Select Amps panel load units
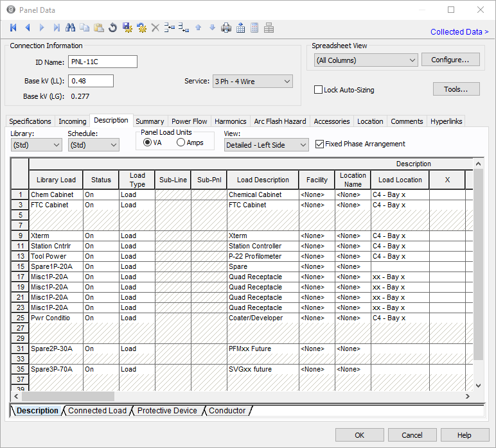 181,142
